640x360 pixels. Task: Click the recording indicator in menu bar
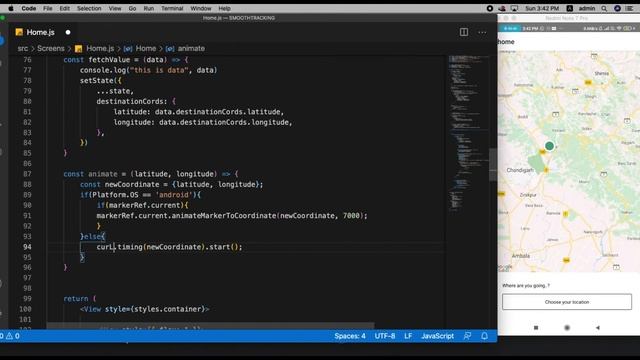click(490, 8)
